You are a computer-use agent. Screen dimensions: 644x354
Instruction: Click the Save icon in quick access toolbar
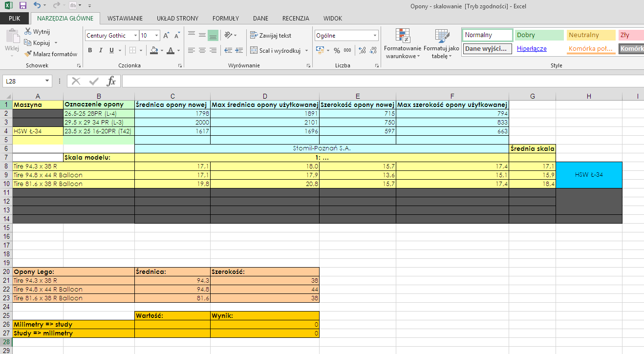coord(22,6)
